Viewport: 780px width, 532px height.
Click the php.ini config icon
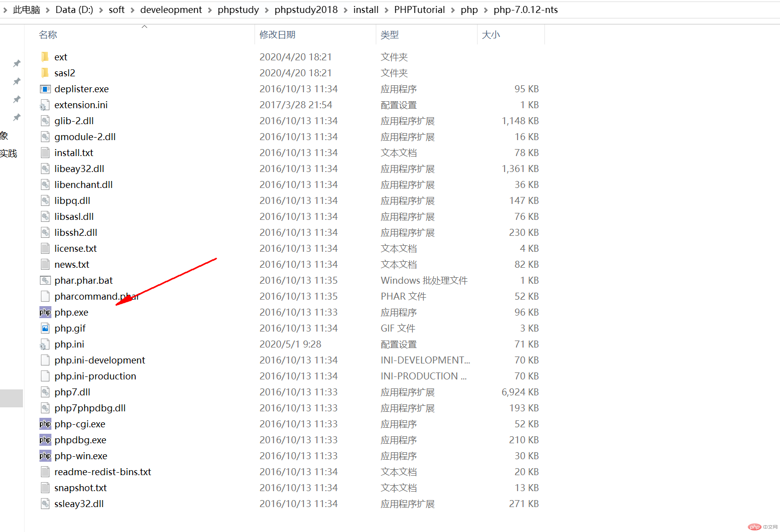click(45, 344)
